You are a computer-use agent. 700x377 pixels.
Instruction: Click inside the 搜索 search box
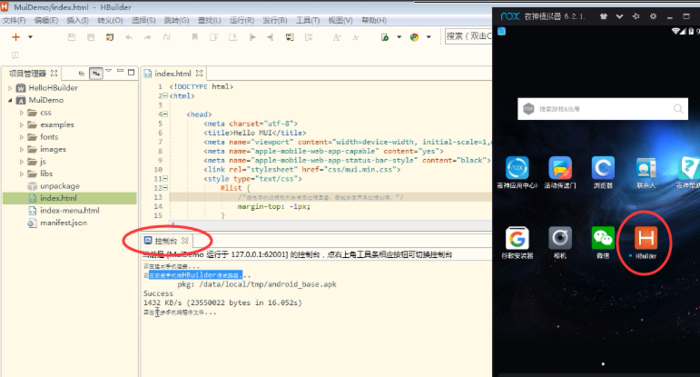point(468,36)
